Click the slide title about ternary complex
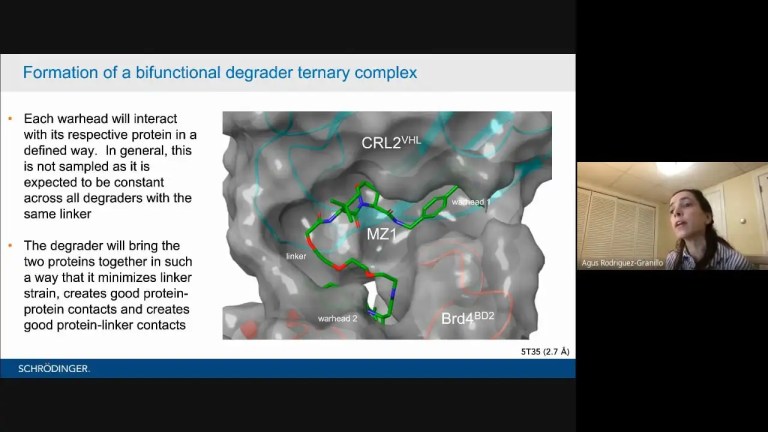768x432 pixels. [x=220, y=72]
